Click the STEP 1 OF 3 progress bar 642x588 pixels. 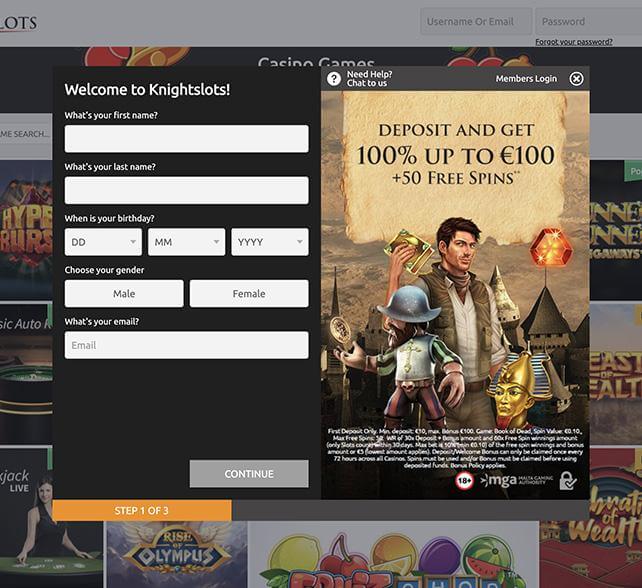[x=142, y=511]
